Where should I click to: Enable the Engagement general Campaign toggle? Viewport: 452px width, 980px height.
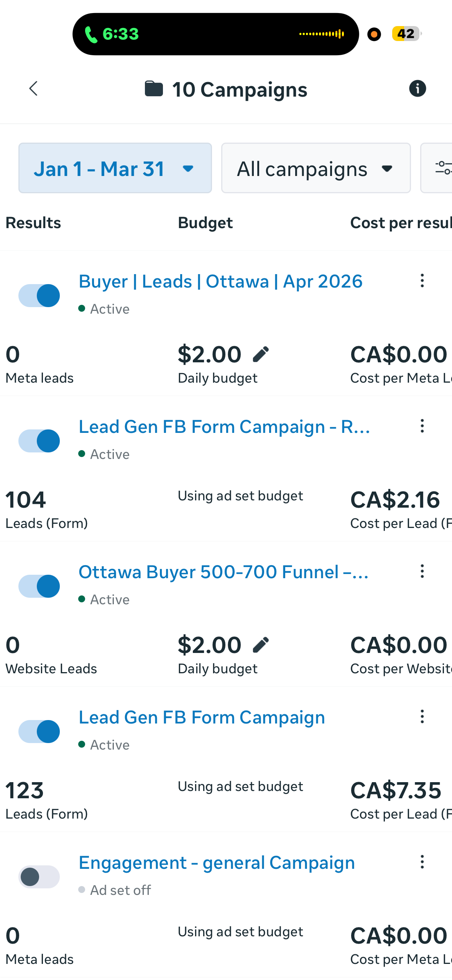(39, 876)
